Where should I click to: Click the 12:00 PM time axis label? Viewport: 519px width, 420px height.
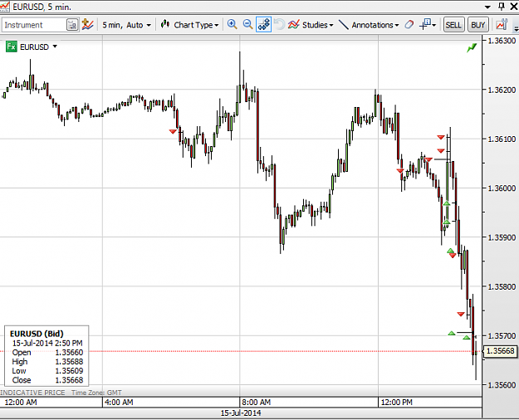point(397,403)
